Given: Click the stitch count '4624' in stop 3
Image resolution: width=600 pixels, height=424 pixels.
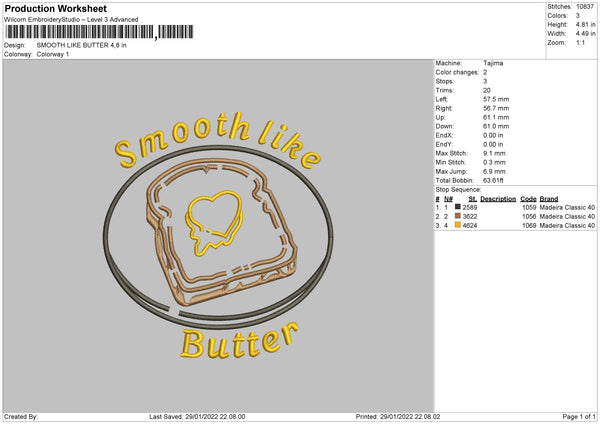Looking at the screenshot, I should 470,226.
